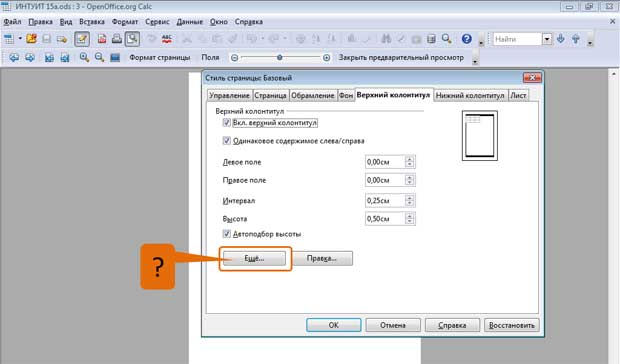Expand the Найти search history dropdown
This screenshot has width=620, height=364.
[x=547, y=39]
